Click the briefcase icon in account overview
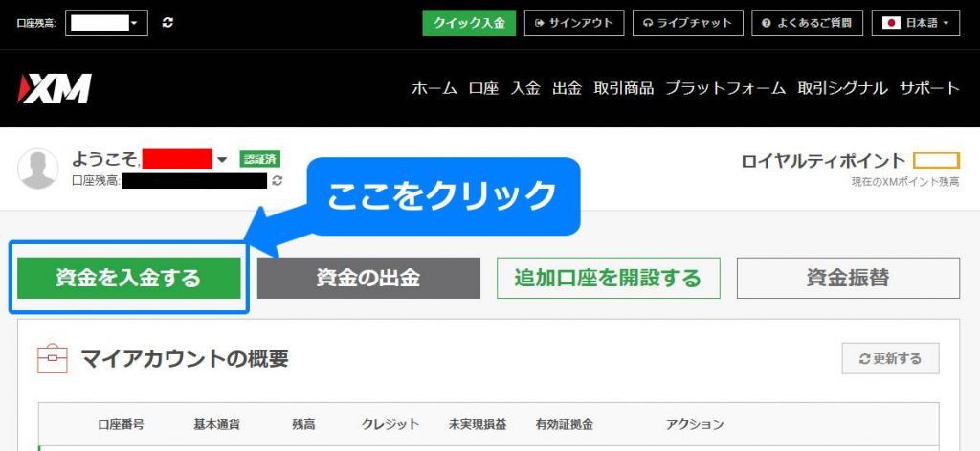The image size is (980, 451). [52, 359]
